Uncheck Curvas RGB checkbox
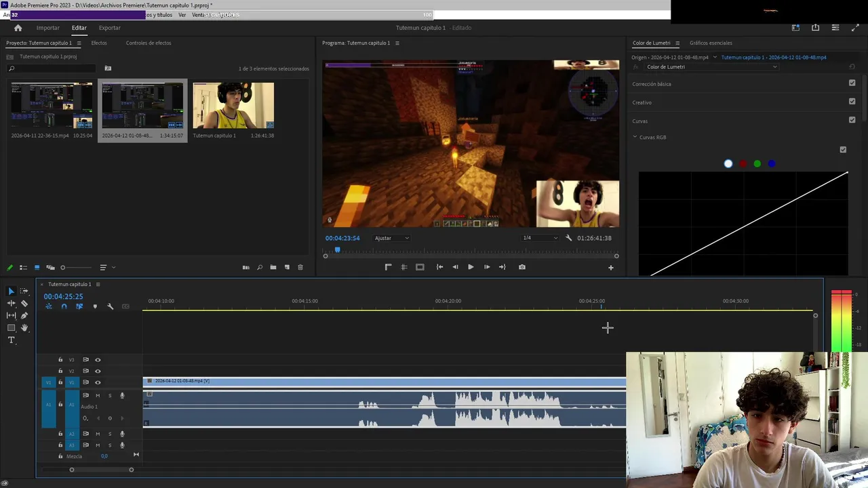 tap(843, 150)
